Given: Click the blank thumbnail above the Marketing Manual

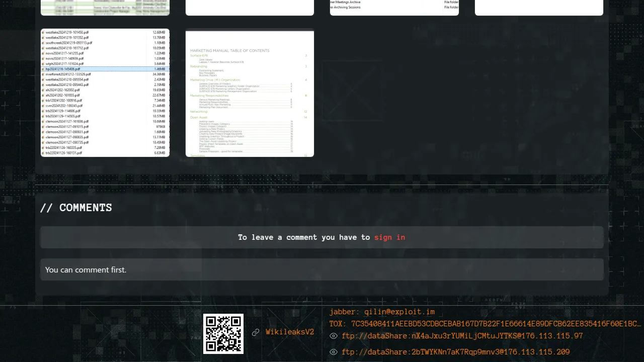Looking at the screenshot, I should 250,7.
